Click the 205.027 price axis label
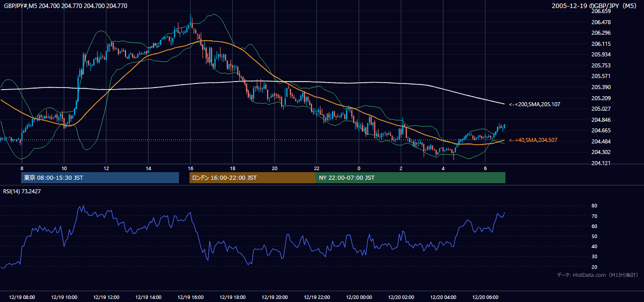 601,109
